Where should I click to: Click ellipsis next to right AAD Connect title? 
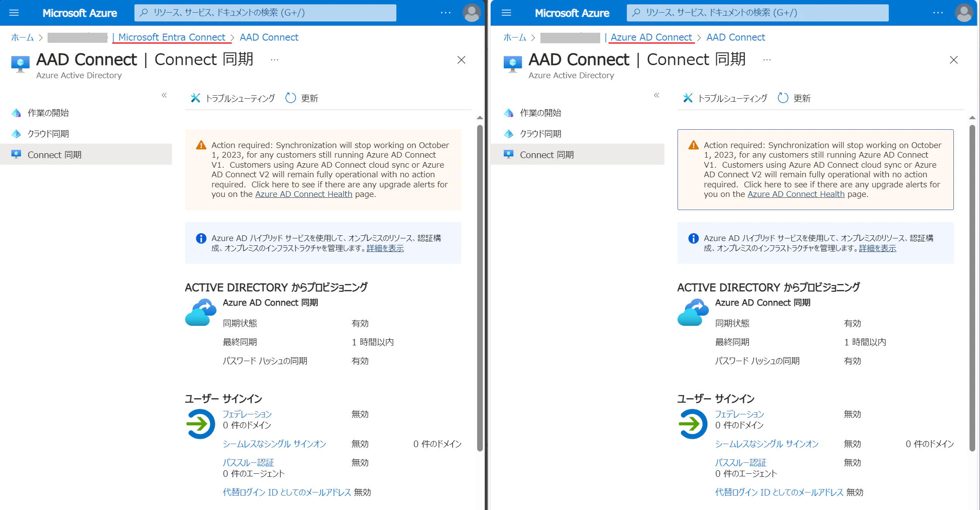click(x=767, y=60)
